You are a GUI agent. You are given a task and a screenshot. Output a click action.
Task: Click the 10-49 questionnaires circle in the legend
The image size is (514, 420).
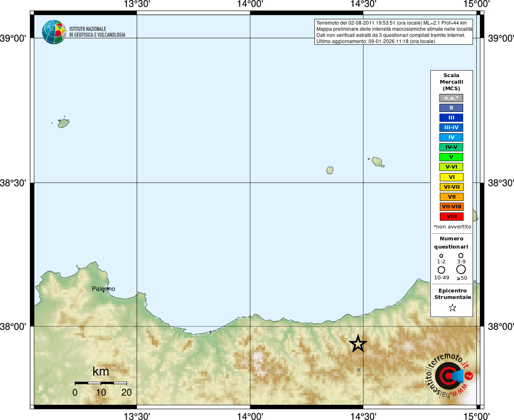(441, 270)
